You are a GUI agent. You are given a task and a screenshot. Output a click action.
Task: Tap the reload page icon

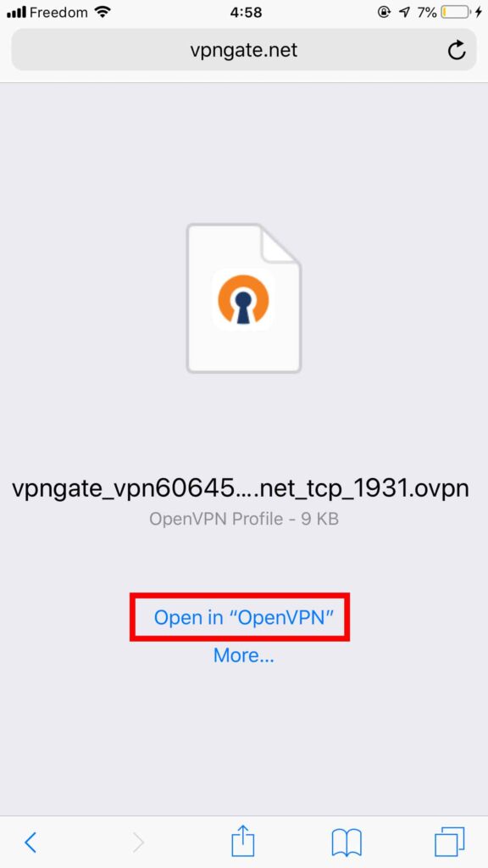(457, 50)
